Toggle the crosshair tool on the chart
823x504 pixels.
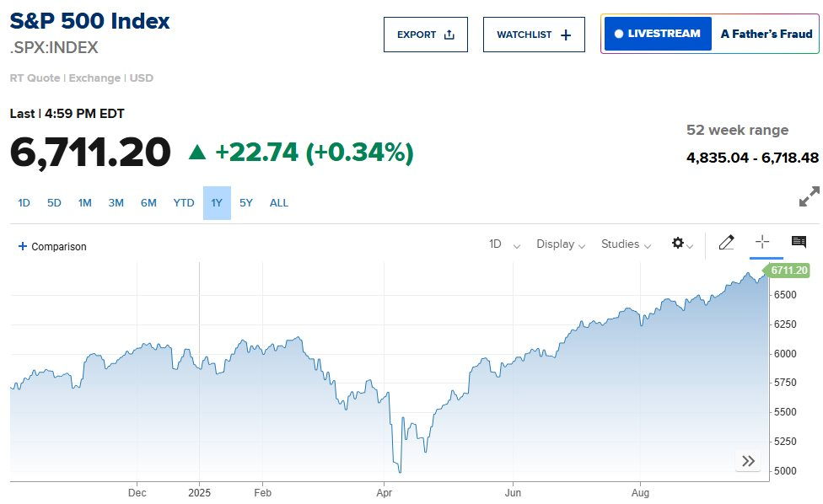(764, 242)
